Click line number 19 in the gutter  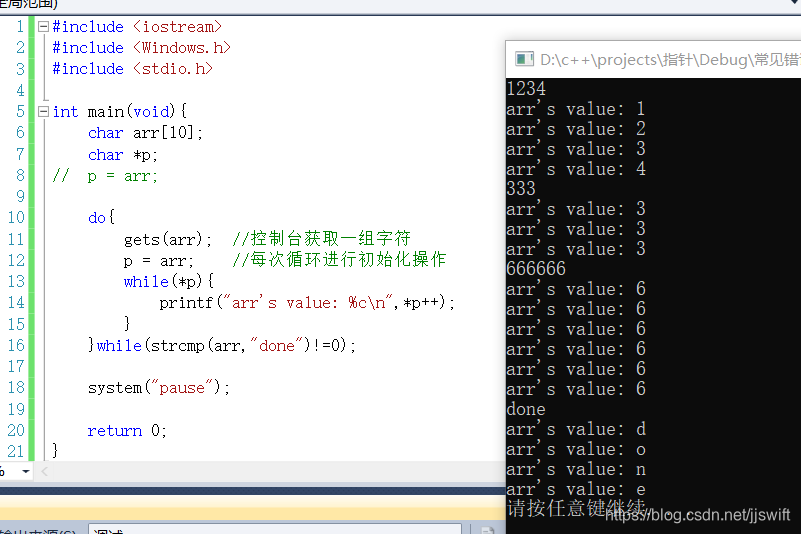[16, 409]
